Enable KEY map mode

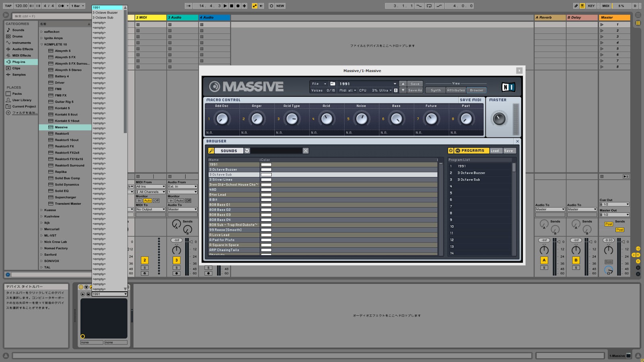click(x=591, y=6)
